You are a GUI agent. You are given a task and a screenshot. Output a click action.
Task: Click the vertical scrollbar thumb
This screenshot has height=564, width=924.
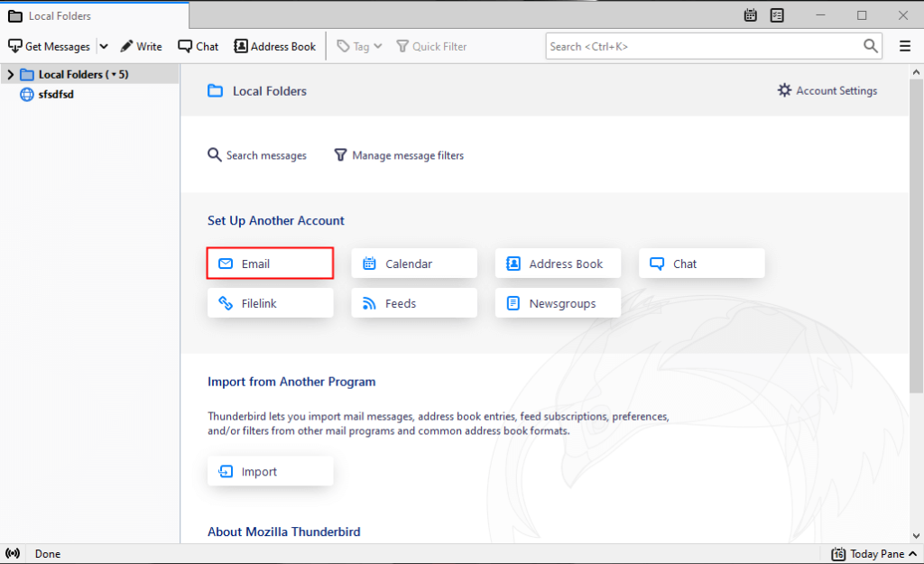916,236
